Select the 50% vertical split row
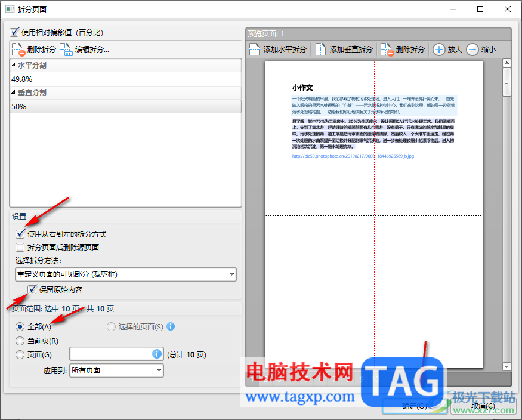The height and width of the screenshot is (420, 522). (125, 107)
